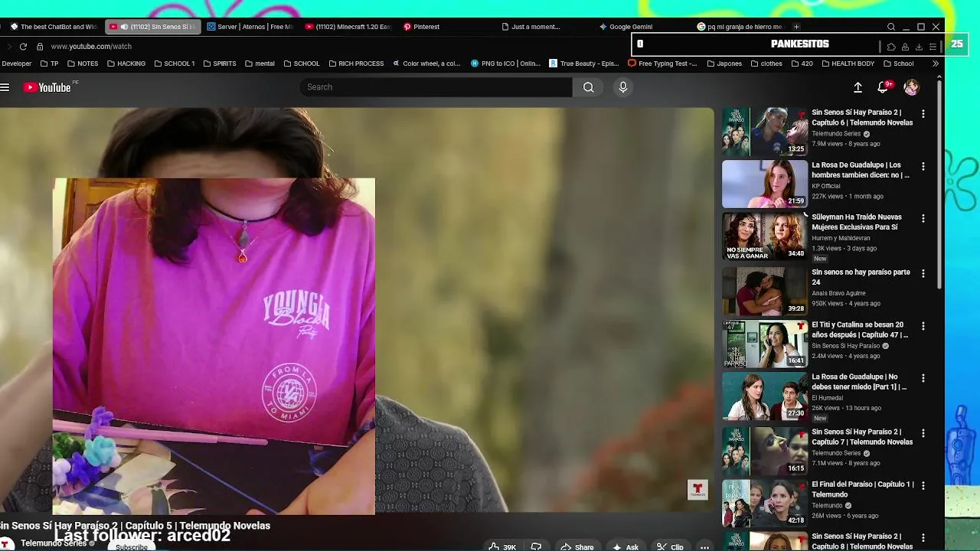The width and height of the screenshot is (980, 551).
Task: Click the page vertical scrollbar
Action: pyautogui.click(x=939, y=184)
